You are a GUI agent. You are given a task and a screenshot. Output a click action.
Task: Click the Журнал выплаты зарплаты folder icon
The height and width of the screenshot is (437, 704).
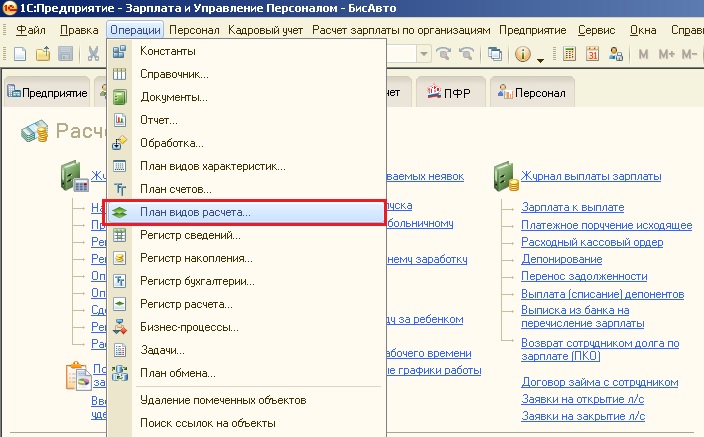(x=506, y=177)
